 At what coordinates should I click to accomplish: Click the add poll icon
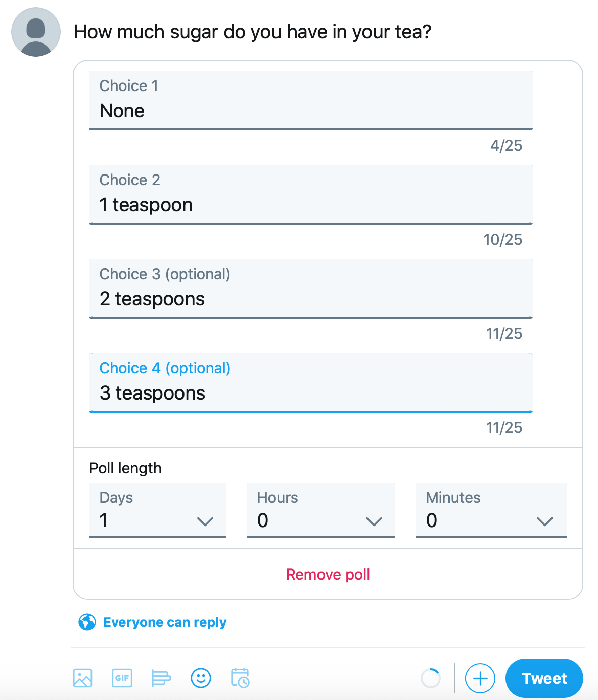point(161,678)
